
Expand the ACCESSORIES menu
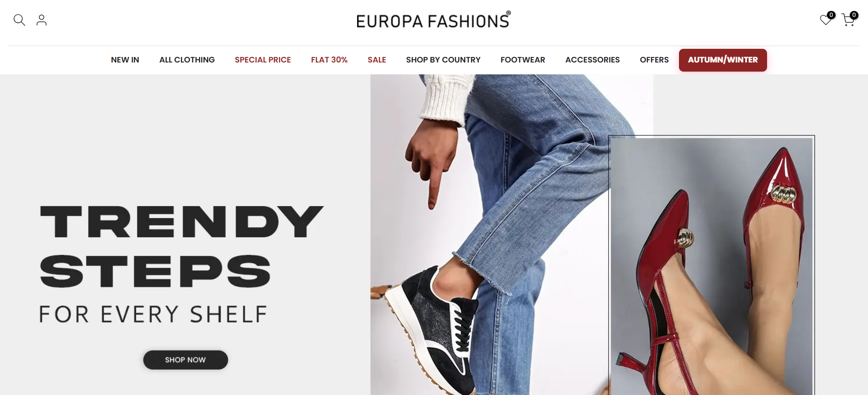pos(593,60)
